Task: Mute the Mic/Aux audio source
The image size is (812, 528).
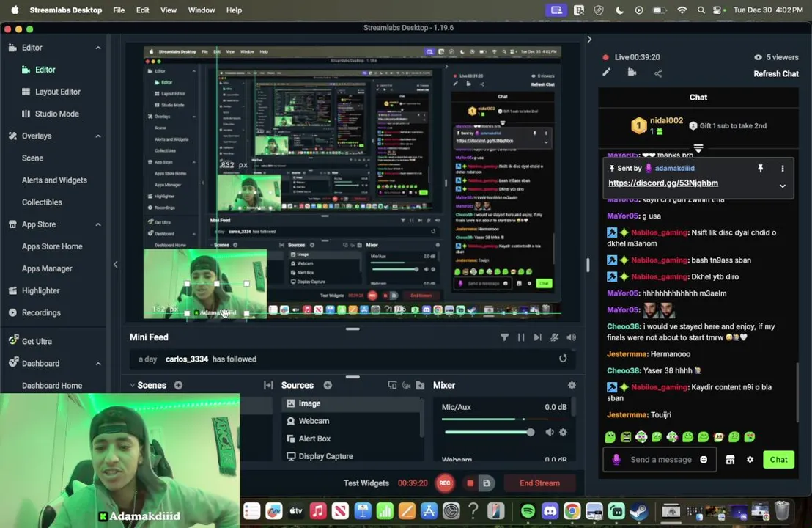Action: [550, 432]
